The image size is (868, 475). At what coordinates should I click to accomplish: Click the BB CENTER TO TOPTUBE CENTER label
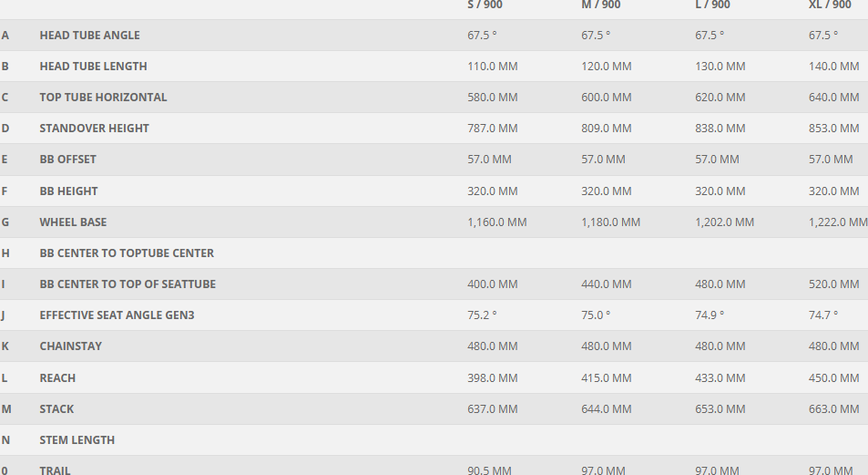(x=127, y=253)
